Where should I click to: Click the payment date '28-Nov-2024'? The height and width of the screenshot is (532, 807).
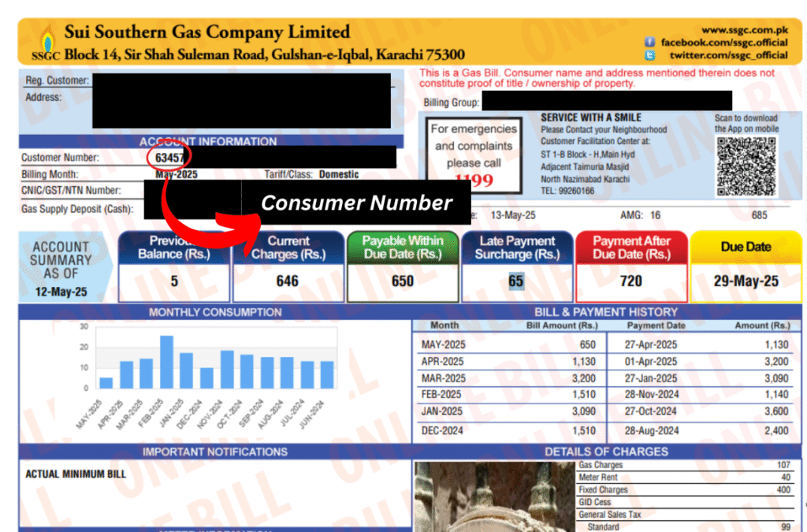click(652, 395)
